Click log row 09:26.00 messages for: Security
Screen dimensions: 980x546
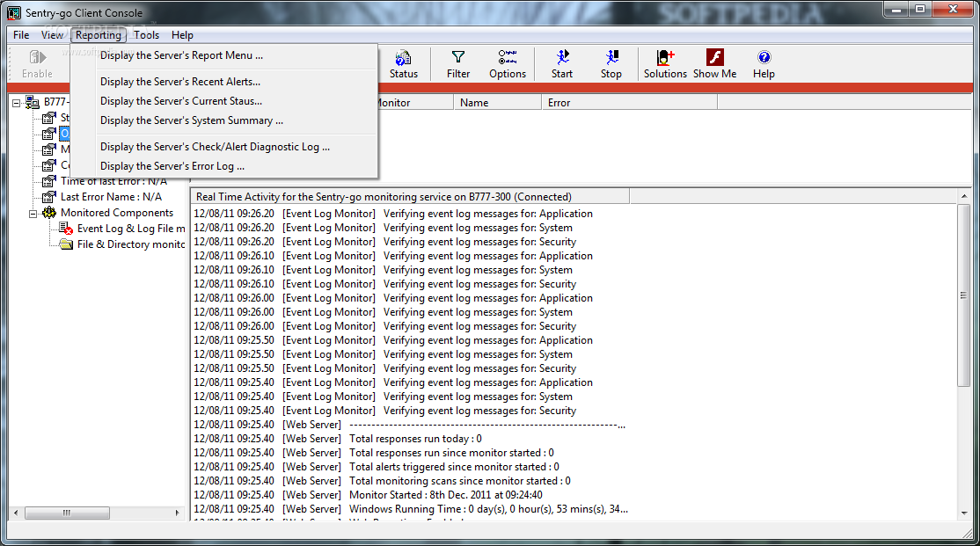coord(385,326)
